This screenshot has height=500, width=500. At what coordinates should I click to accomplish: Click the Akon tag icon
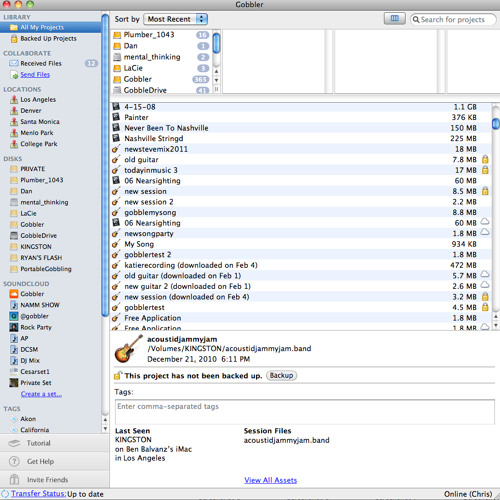14,419
